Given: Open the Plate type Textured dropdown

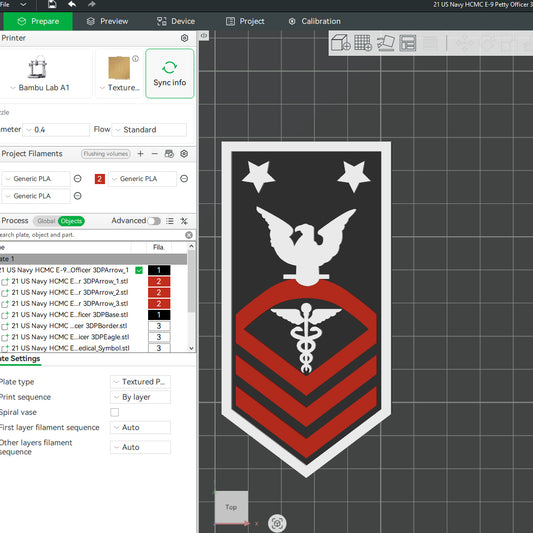Looking at the screenshot, I should pos(140,382).
